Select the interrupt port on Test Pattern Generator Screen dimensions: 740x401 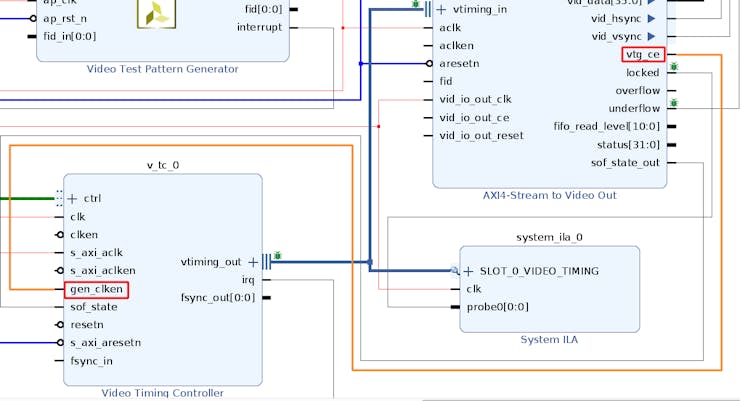(x=260, y=27)
